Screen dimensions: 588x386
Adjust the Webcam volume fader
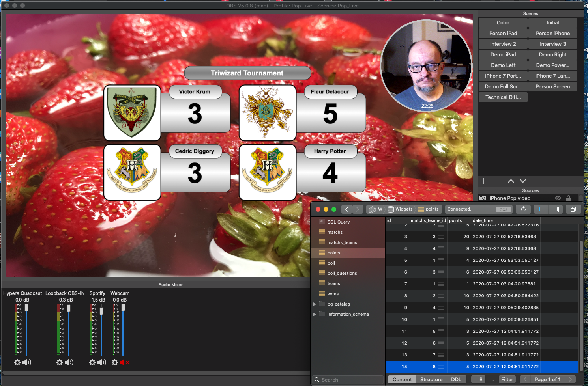tap(123, 308)
